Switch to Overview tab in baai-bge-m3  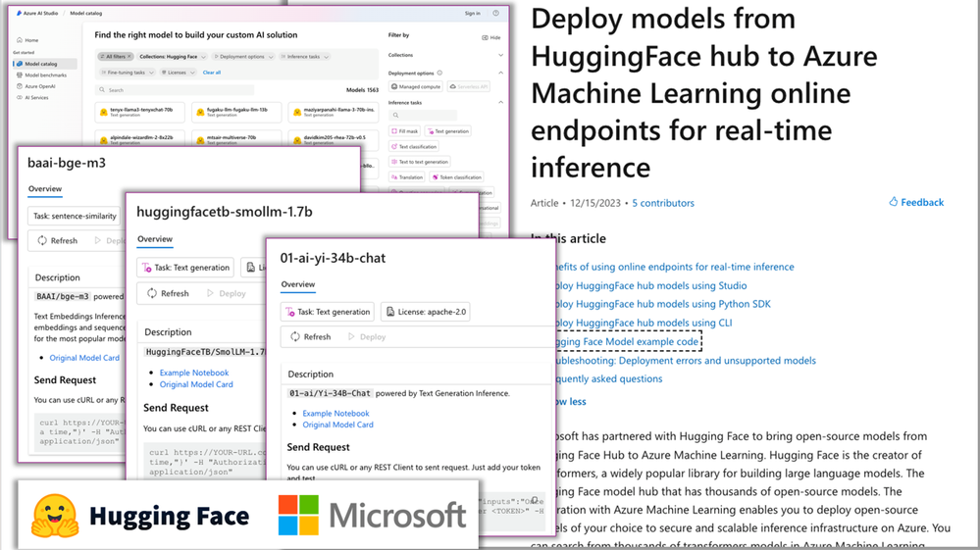45,188
